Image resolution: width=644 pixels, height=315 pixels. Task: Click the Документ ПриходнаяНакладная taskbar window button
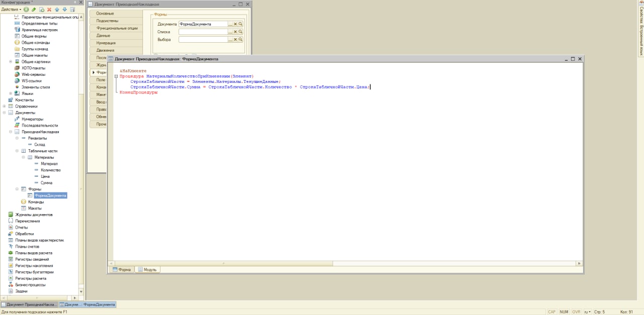[x=29, y=304]
